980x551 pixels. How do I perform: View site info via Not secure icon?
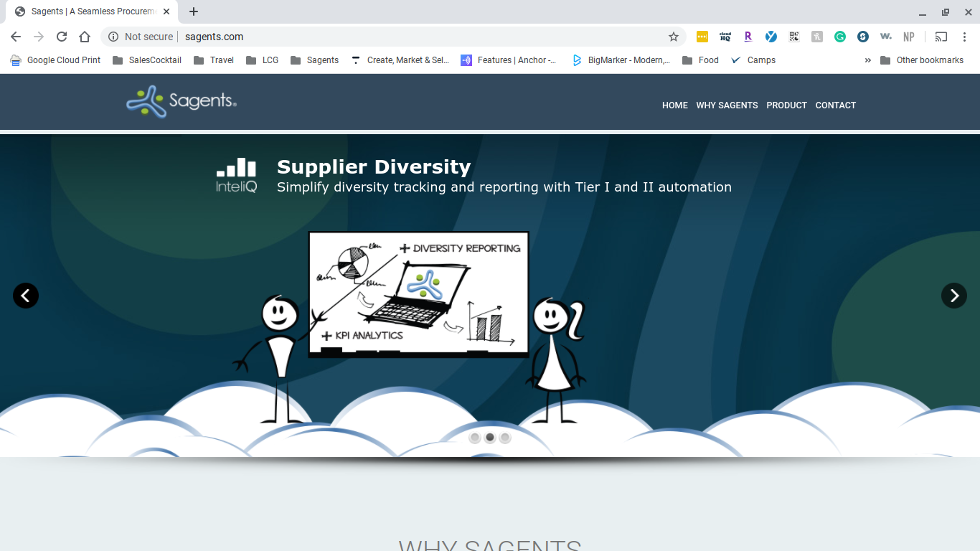(113, 37)
